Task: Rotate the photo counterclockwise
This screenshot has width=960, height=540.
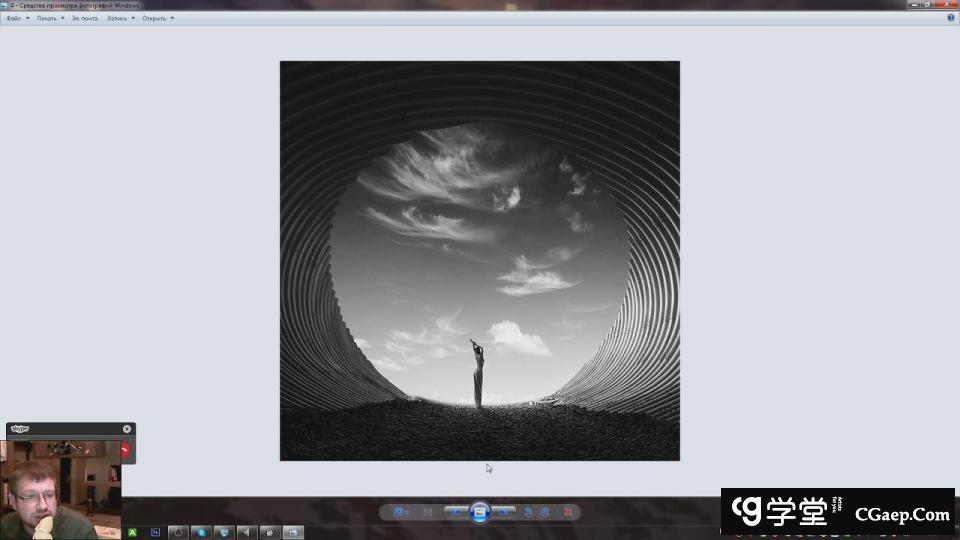Action: pyautogui.click(x=529, y=512)
